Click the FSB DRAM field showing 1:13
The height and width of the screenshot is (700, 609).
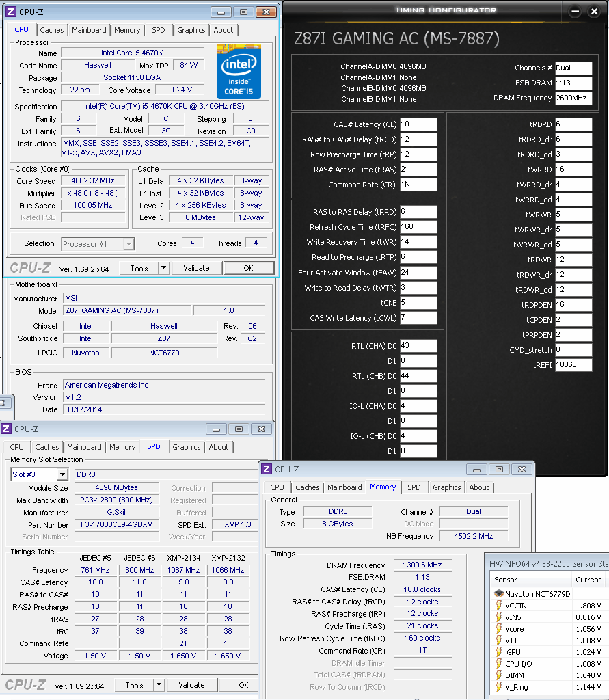click(573, 83)
